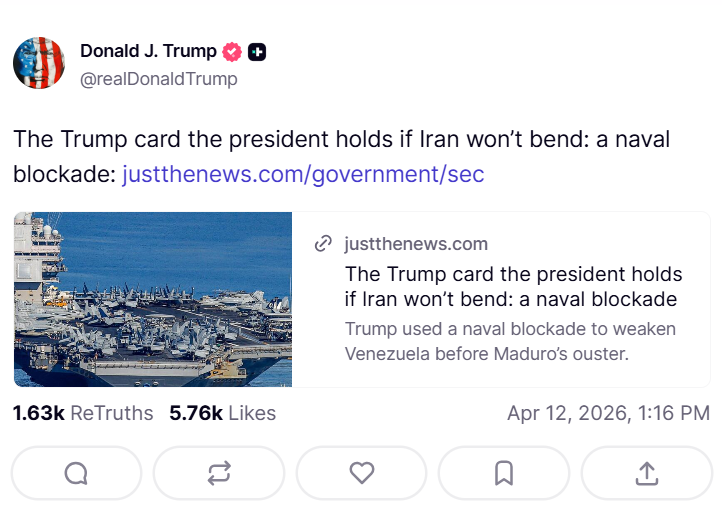Click the Apr 12, 2026 timestamp

point(608,413)
